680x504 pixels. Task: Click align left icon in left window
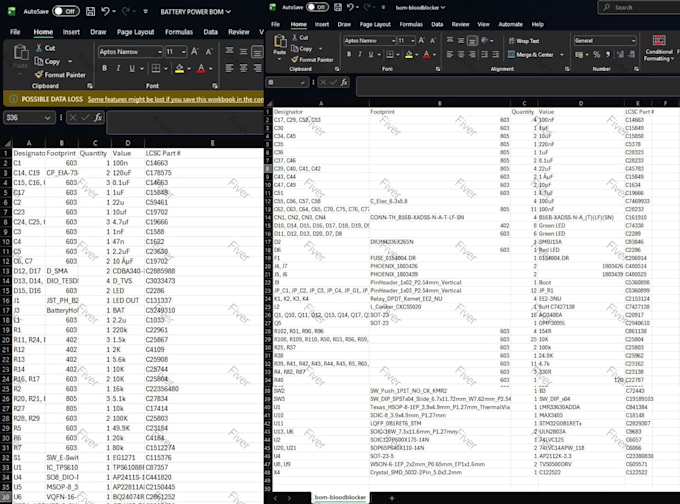[x=229, y=68]
